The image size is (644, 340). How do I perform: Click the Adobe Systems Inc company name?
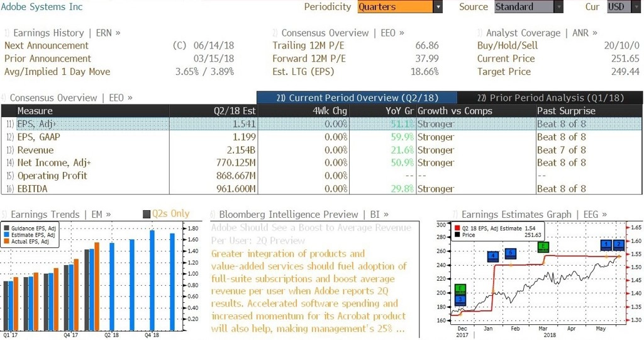point(42,6)
